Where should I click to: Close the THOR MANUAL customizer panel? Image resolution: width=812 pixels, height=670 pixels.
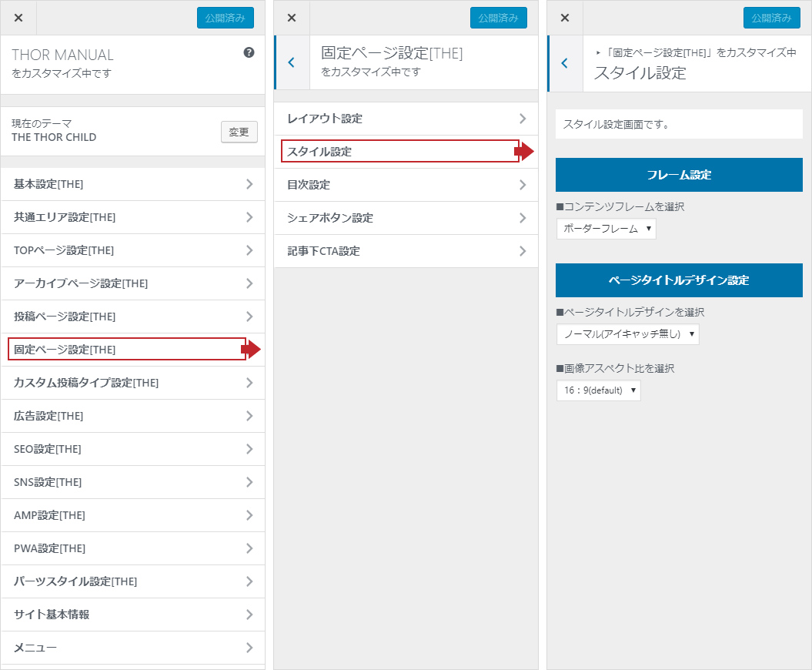(x=18, y=18)
